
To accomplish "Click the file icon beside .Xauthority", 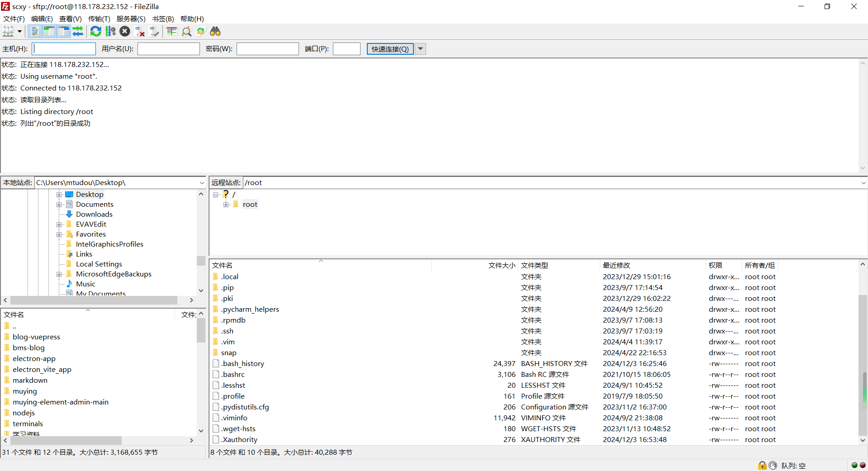I will click(x=216, y=439).
